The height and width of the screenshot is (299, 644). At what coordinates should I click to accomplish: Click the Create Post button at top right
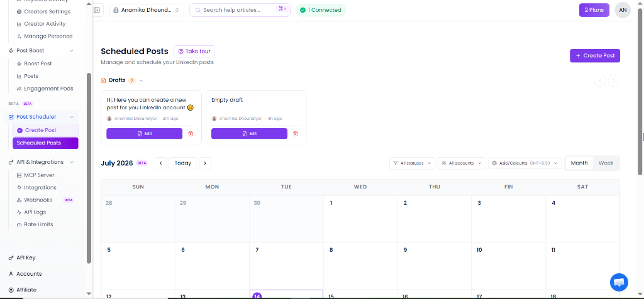point(595,56)
